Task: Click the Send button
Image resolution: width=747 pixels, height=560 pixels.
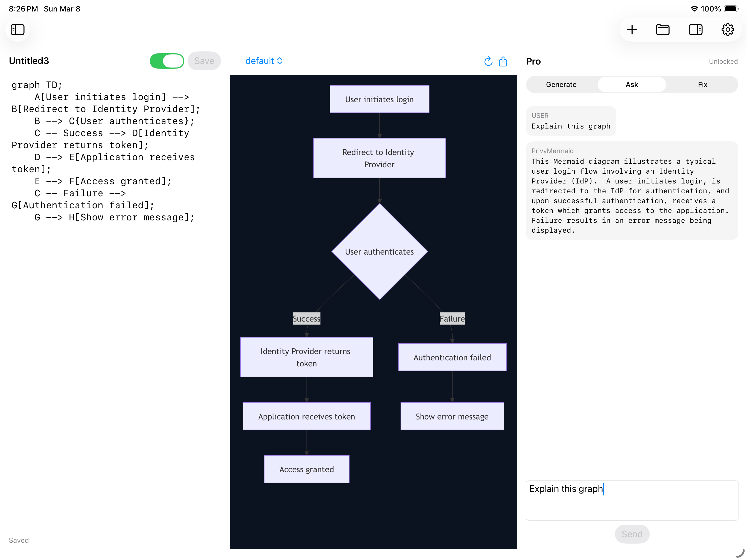Action: coord(632,534)
